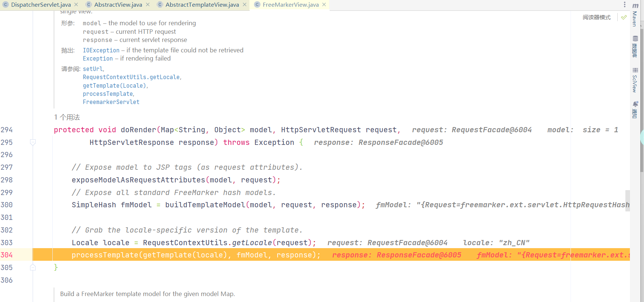Image resolution: width=644 pixels, height=302 pixels.
Task: Close the AbstractView.java tab
Action: pos(148,5)
